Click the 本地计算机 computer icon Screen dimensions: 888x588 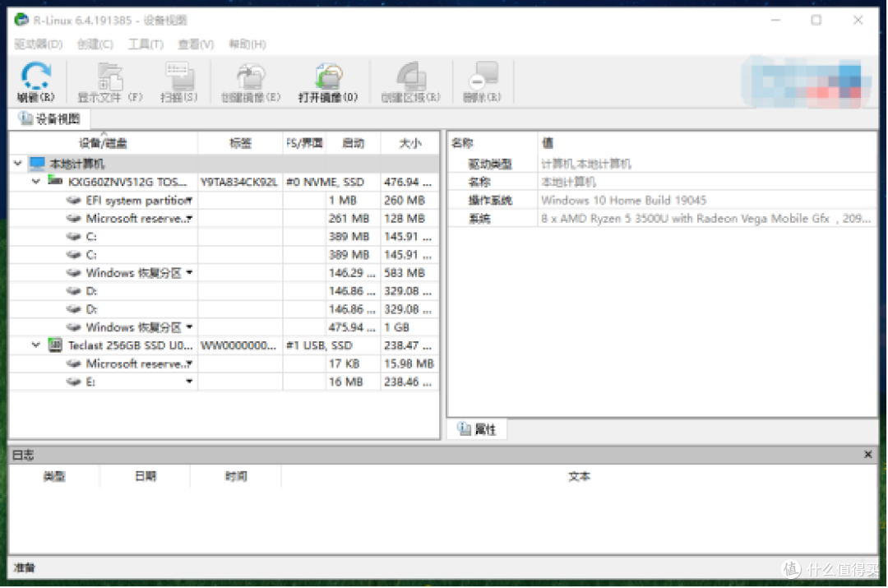[x=37, y=164]
